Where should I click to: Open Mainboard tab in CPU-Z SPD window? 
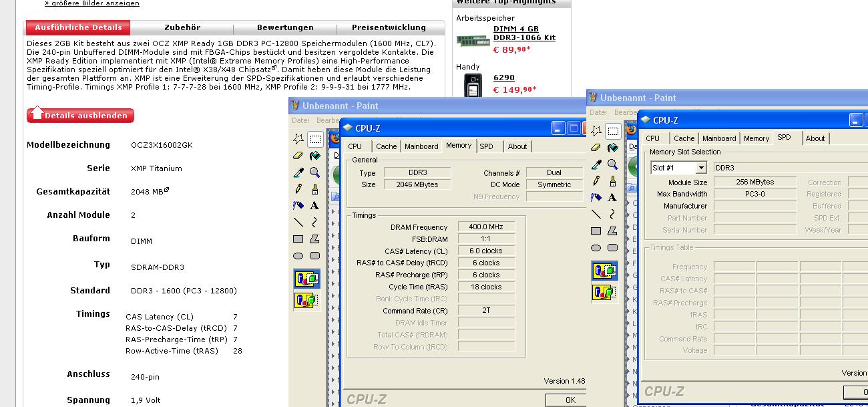click(x=719, y=138)
